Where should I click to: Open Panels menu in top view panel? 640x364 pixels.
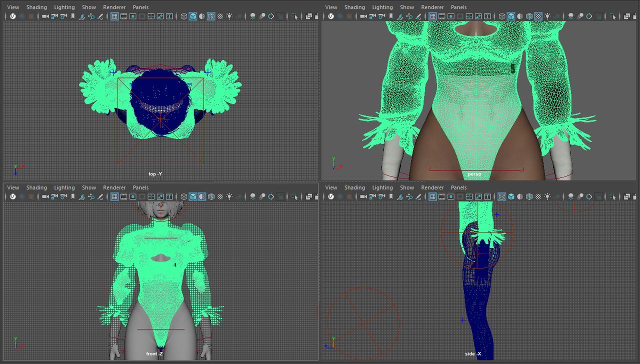coord(140,7)
